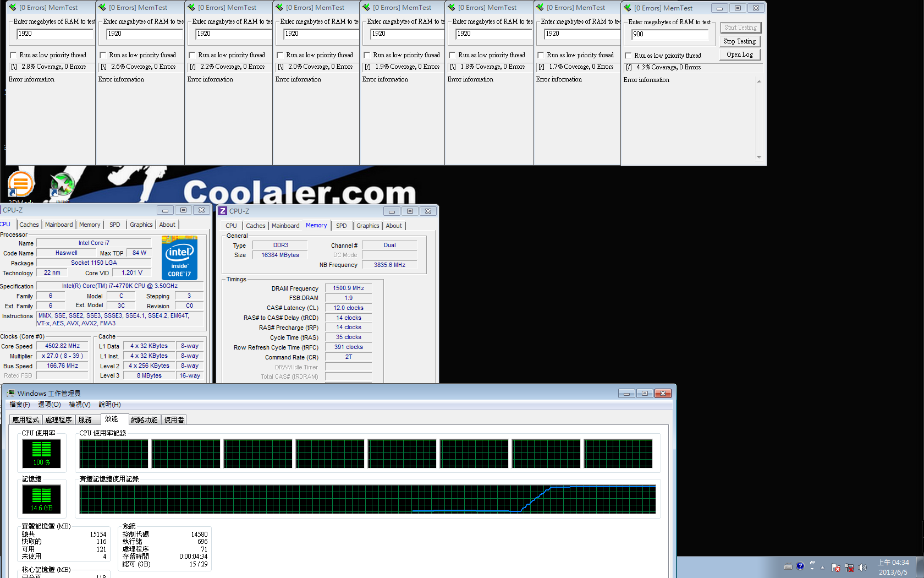Click the Windows Task Manager title bar icon
The image size is (924, 578).
(x=10, y=393)
